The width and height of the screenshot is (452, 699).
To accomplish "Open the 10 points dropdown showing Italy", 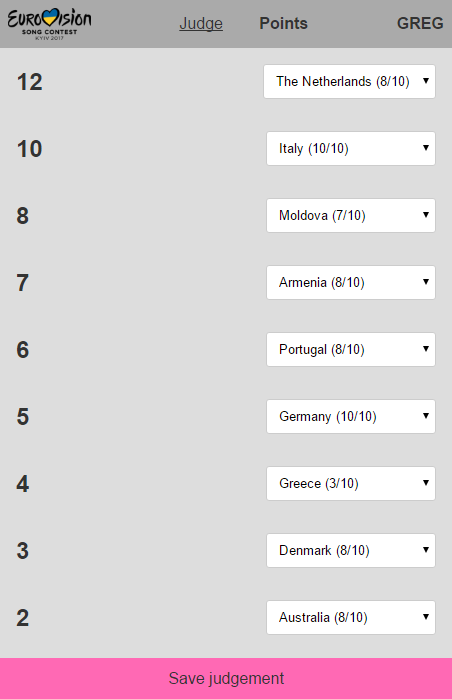I will point(351,148).
